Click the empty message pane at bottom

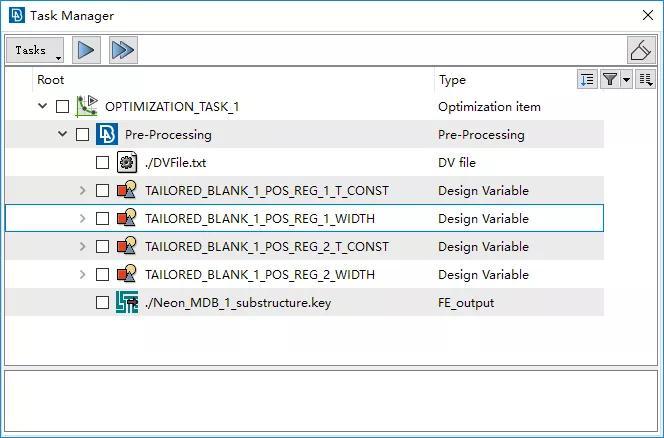[331, 401]
